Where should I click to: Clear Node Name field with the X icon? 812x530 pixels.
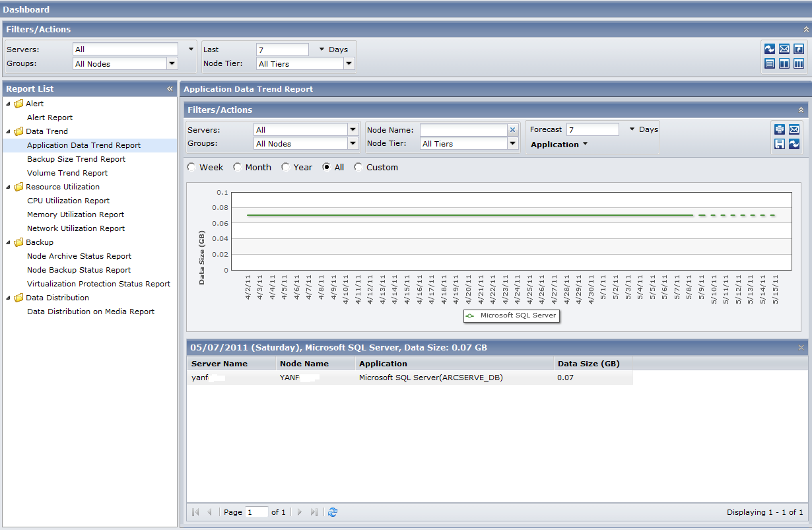point(512,130)
